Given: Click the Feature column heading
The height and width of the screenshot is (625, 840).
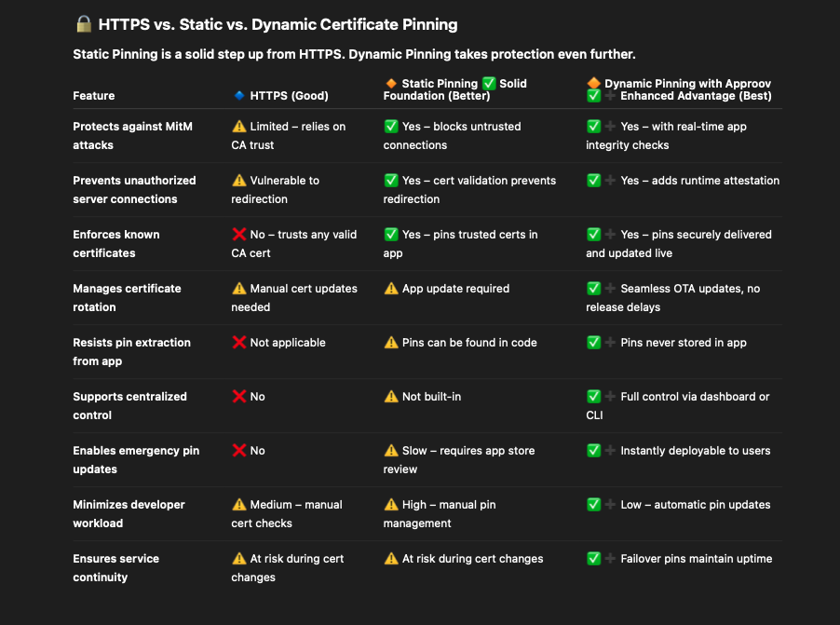Looking at the screenshot, I should [x=92, y=95].
